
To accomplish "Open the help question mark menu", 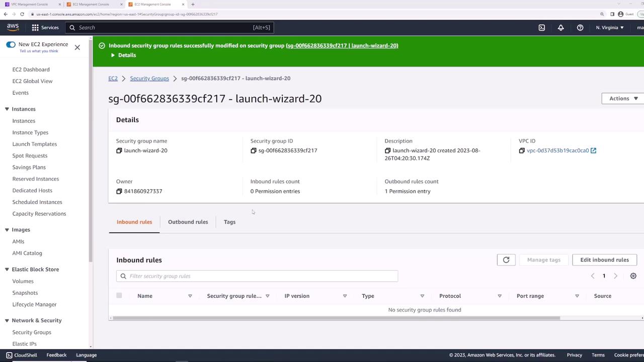I will click(580, 28).
